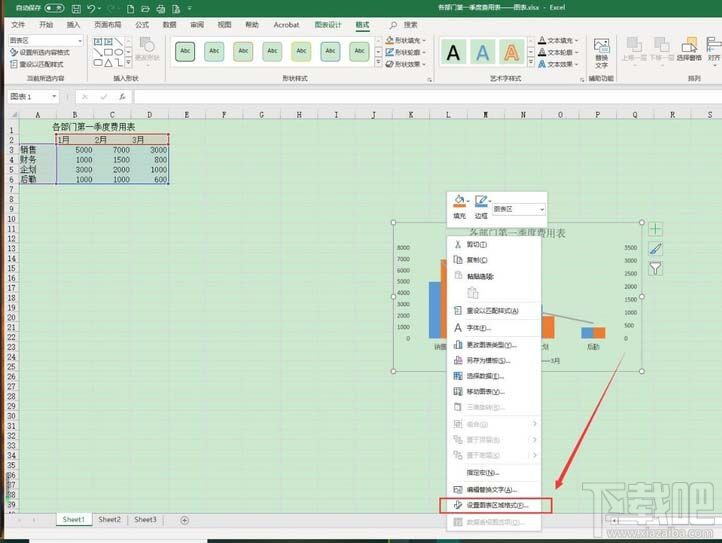722x543 pixels.
Task: Switch to the 开始 (Home) ribbon tab
Action: click(x=46, y=25)
